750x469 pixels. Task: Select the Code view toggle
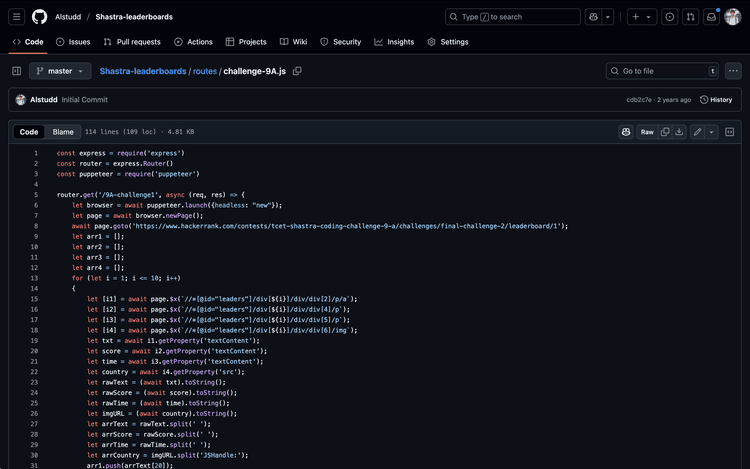[29, 132]
